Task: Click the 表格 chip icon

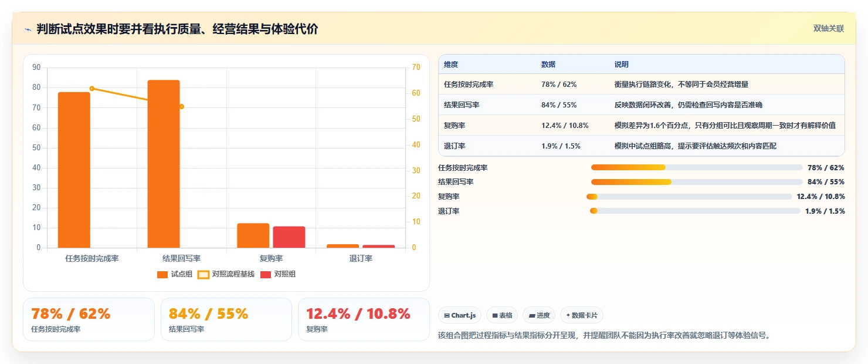Action: pos(494,316)
